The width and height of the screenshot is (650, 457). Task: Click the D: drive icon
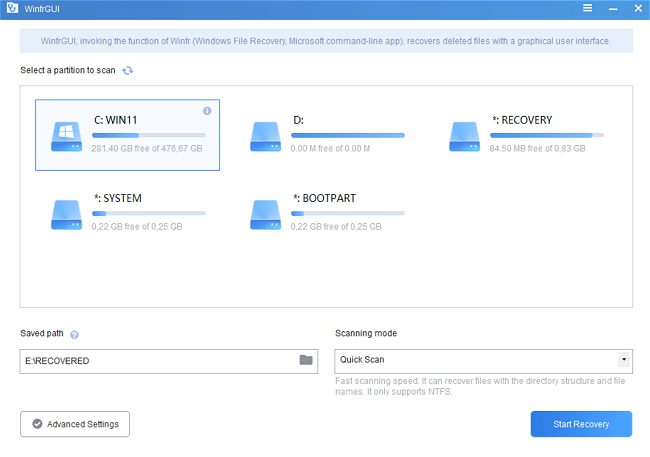[x=265, y=136]
